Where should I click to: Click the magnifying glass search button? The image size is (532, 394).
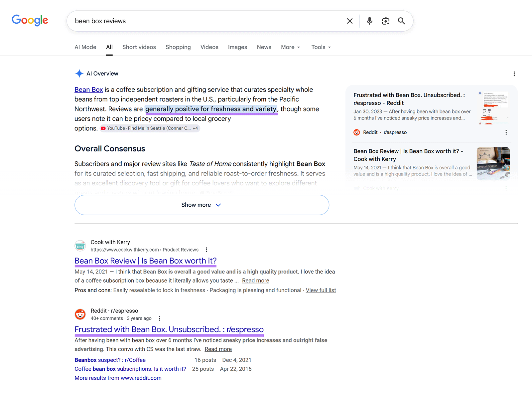click(402, 21)
